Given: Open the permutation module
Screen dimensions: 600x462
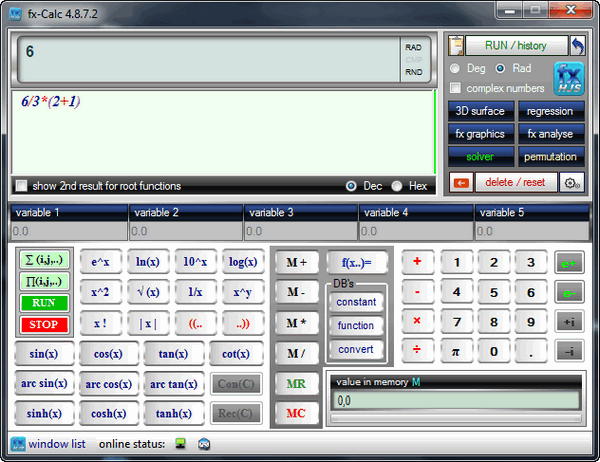Looking at the screenshot, I should (551, 157).
